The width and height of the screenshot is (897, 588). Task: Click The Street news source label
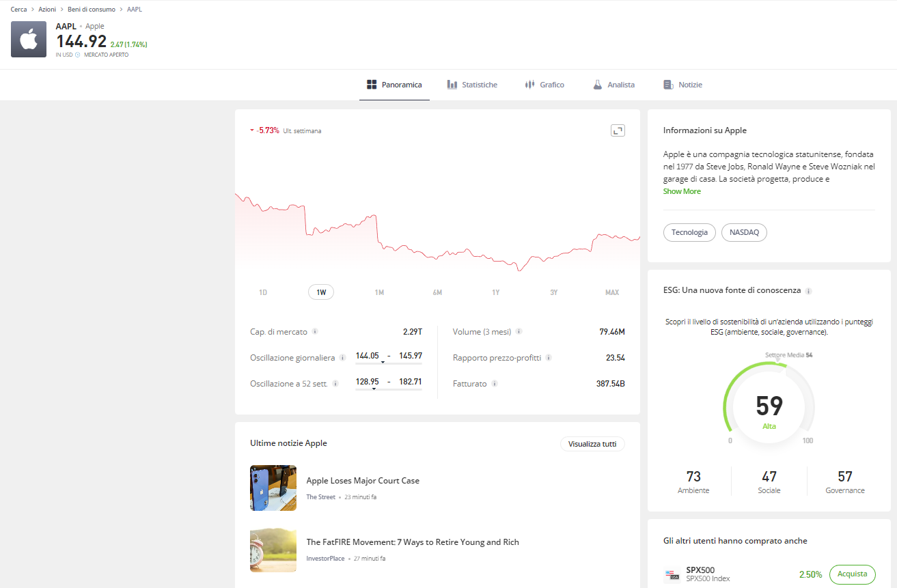[320, 497]
